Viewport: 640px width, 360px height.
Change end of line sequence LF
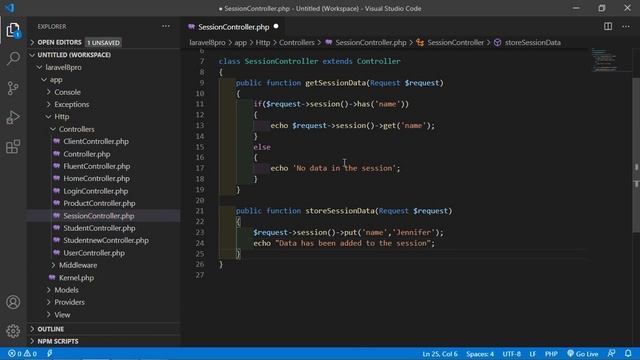coord(533,354)
